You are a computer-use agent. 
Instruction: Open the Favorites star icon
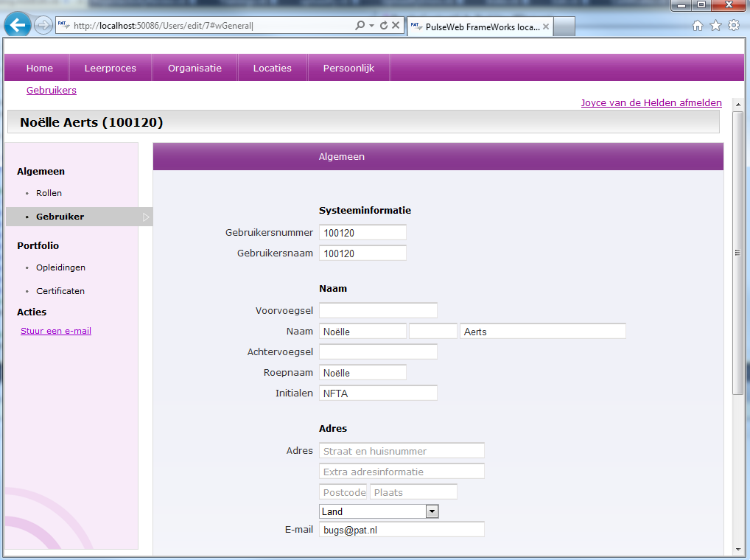pyautogui.click(x=715, y=26)
